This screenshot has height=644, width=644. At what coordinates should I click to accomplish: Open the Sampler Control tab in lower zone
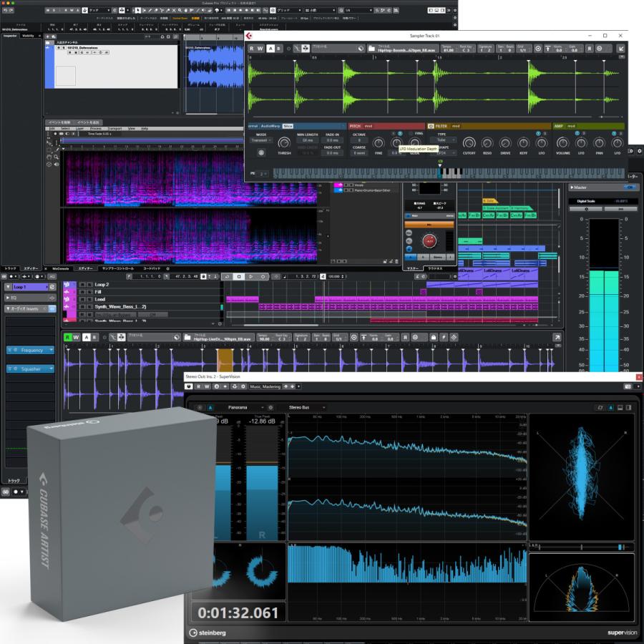(118, 268)
